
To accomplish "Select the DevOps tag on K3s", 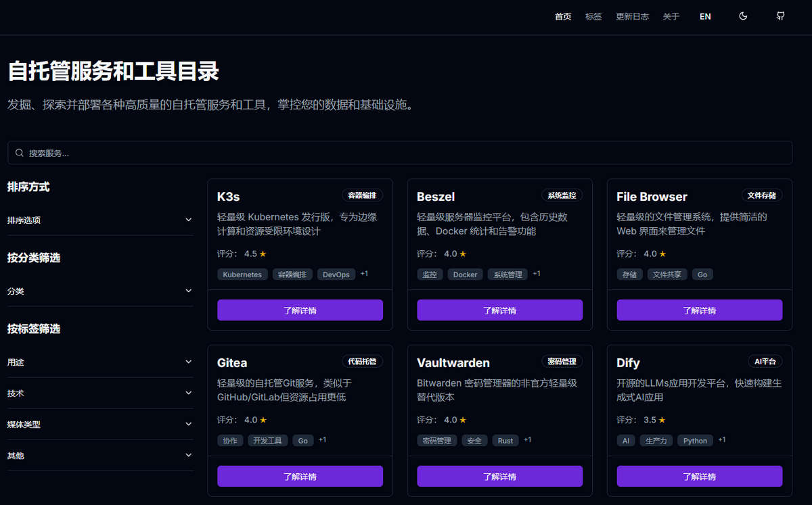I will pyautogui.click(x=336, y=274).
